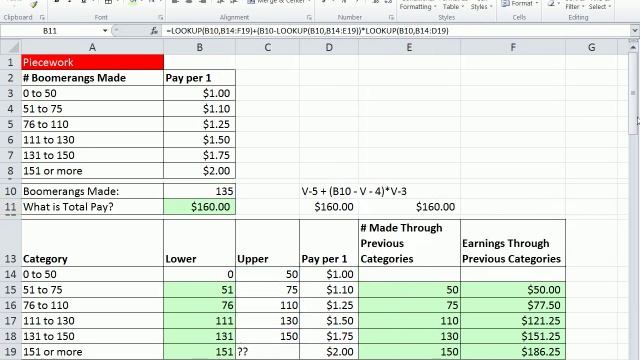
Task: Select column D header
Action: tap(329, 47)
